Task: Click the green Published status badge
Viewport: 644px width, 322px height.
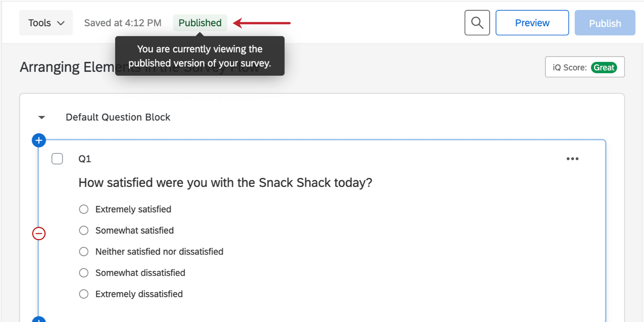Action: [200, 23]
